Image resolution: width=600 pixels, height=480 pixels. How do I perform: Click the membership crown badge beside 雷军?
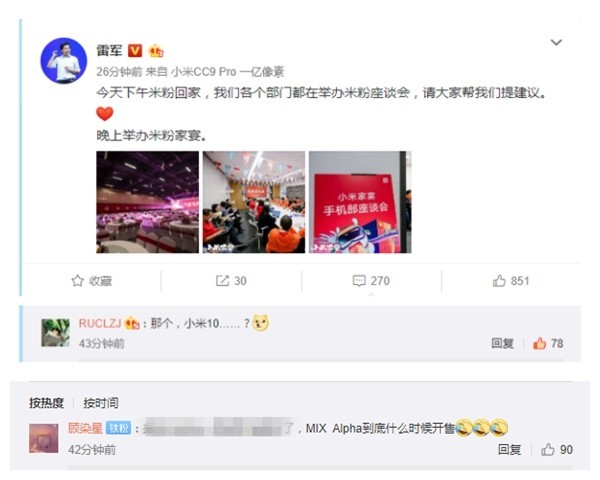point(156,51)
